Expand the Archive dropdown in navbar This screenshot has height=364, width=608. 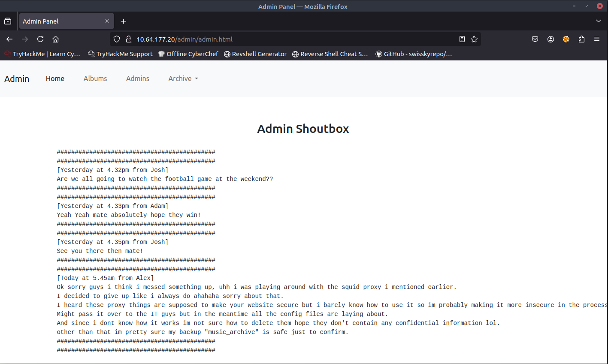click(x=183, y=78)
